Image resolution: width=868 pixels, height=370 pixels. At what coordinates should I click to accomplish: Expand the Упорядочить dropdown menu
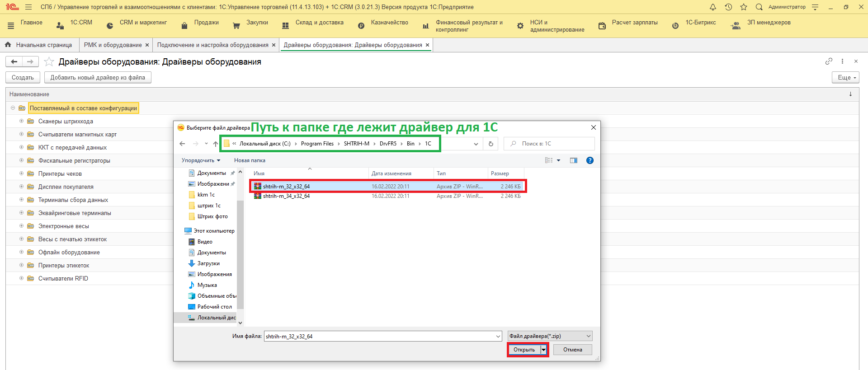(201, 160)
